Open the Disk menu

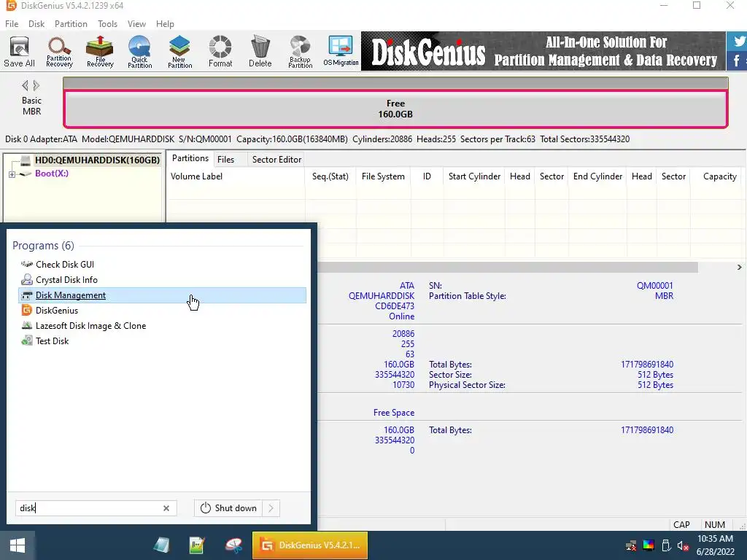click(x=36, y=24)
